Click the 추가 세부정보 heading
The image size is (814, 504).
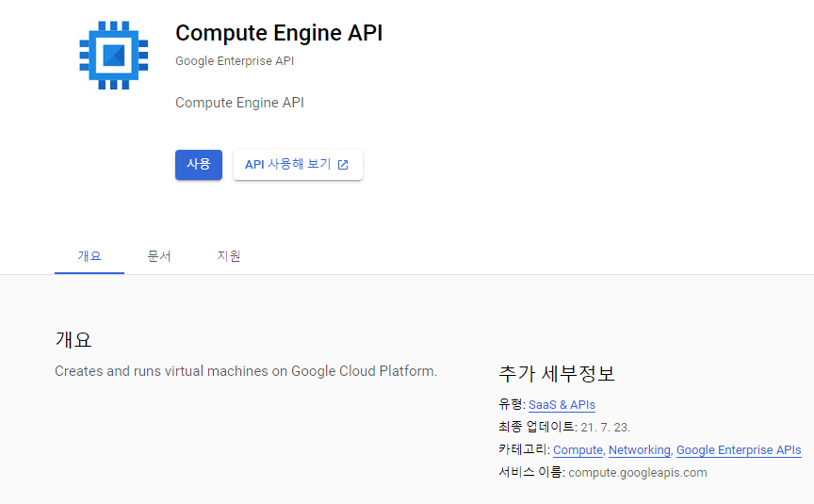[x=557, y=373]
